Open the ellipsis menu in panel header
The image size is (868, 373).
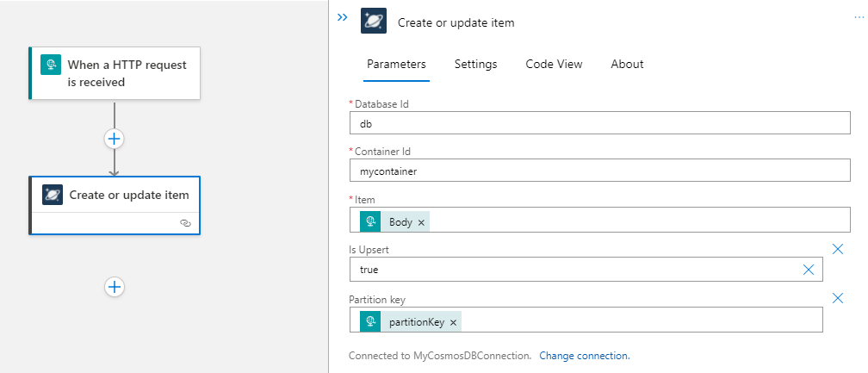click(859, 18)
